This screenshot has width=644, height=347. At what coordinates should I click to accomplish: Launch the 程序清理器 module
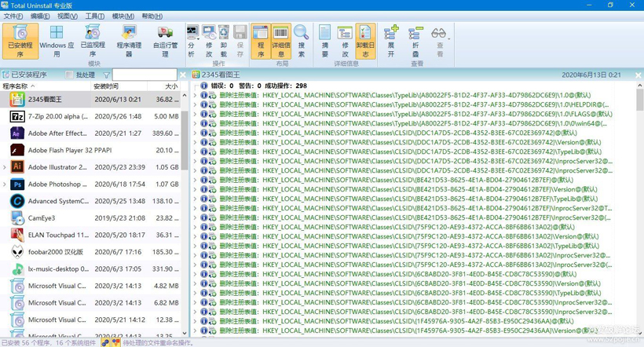tap(129, 41)
